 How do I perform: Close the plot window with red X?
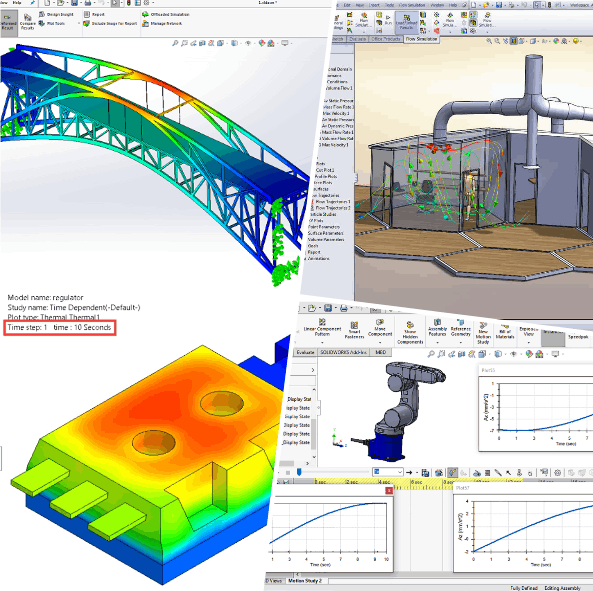389,490
